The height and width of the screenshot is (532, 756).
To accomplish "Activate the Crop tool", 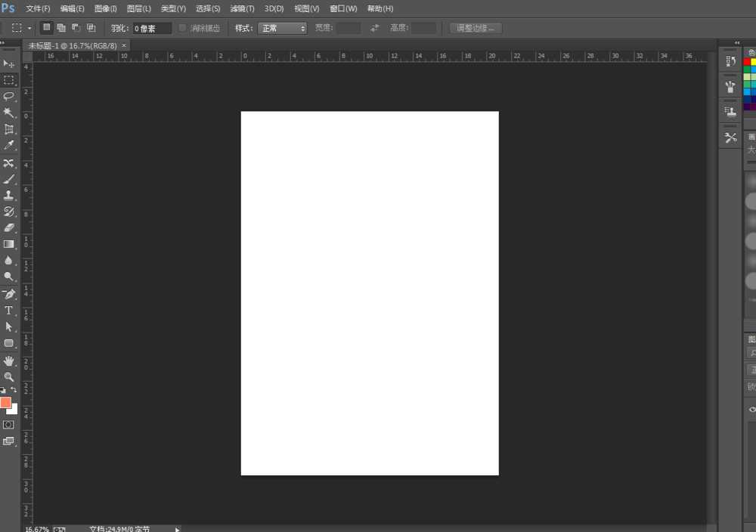I will point(9,129).
